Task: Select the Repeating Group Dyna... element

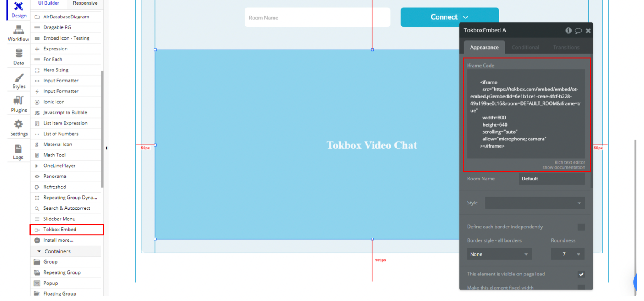Action: click(x=67, y=198)
